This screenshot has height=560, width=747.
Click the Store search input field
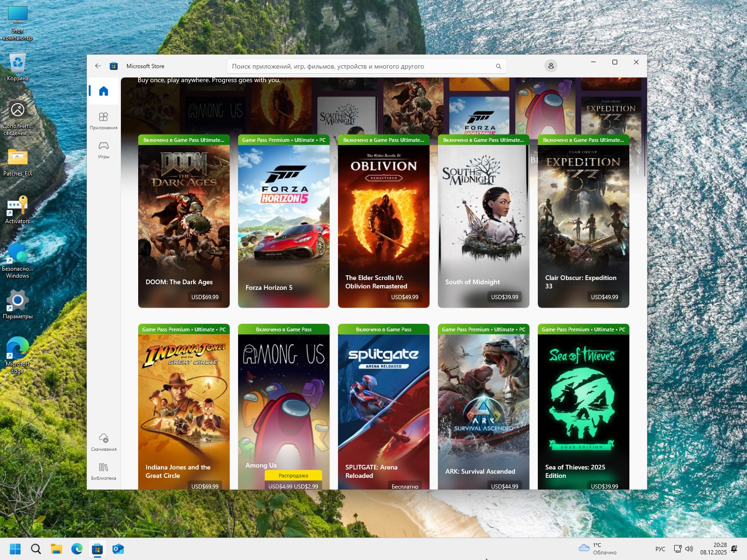click(362, 66)
